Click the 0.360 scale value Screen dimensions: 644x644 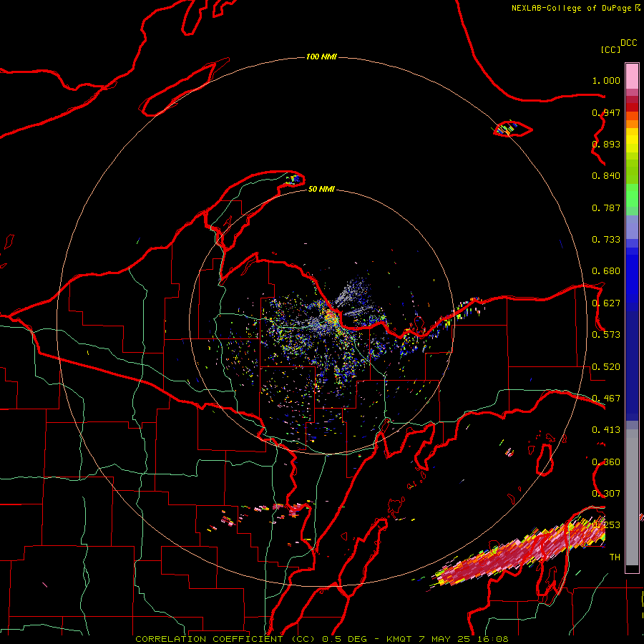pos(606,462)
